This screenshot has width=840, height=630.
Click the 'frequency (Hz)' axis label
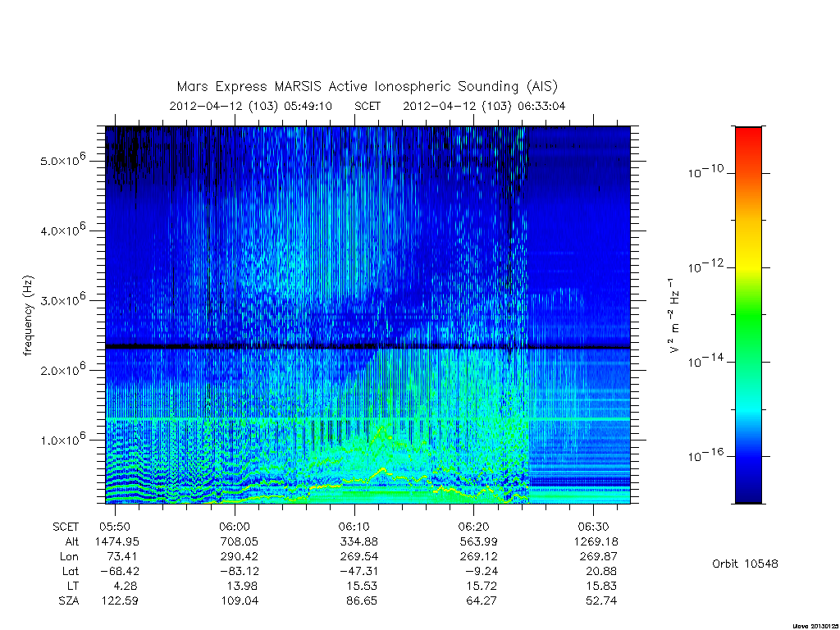tap(29, 315)
